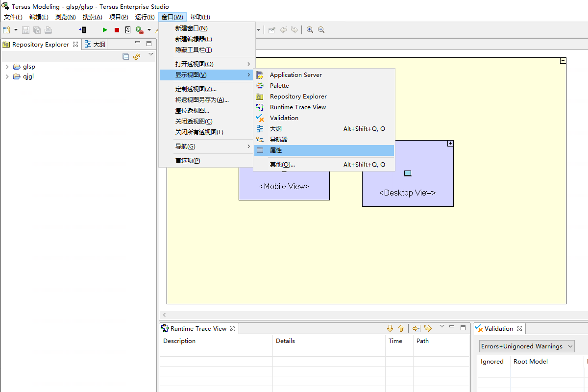Select 关闭所有透视图(L) menu entry
Image resolution: width=588 pixels, height=392 pixels.
tap(207, 132)
